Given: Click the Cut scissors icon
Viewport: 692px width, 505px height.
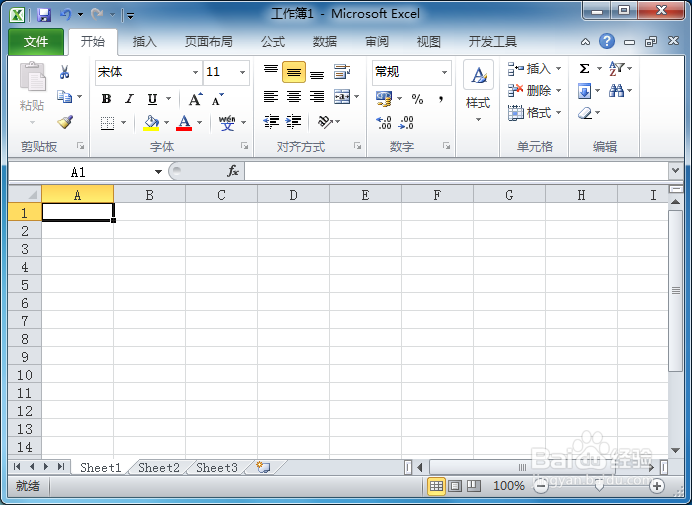Looking at the screenshot, I should [64, 72].
